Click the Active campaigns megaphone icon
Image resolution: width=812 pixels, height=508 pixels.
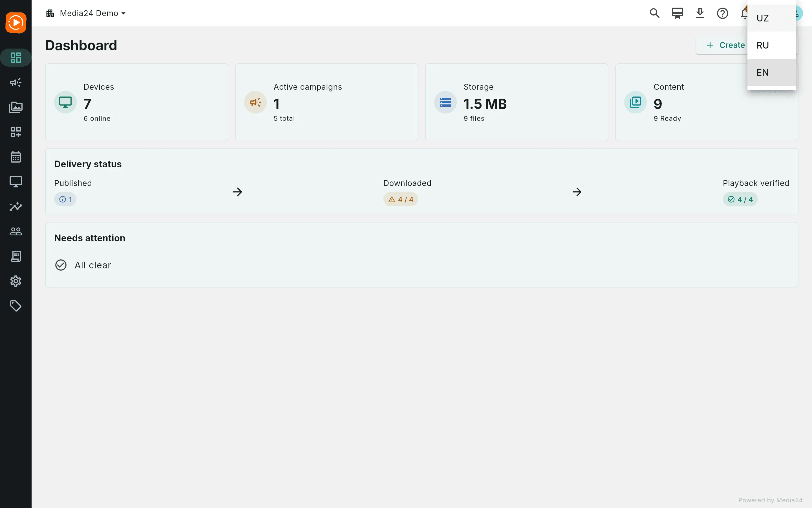click(x=255, y=102)
